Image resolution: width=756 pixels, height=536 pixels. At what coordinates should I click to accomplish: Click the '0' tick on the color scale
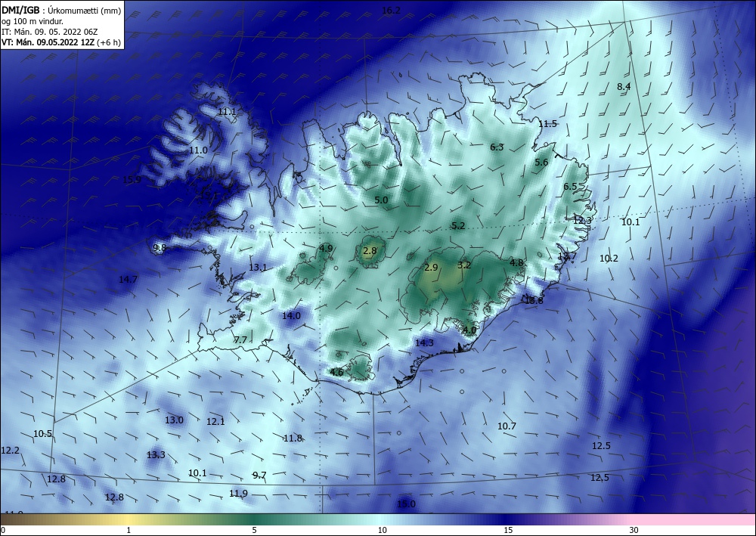coord(3,530)
